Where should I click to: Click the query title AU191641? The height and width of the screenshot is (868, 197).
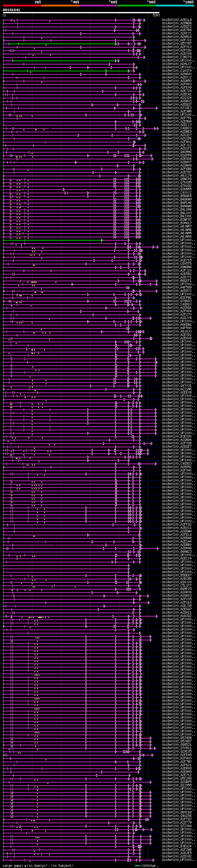(x=11, y=10)
